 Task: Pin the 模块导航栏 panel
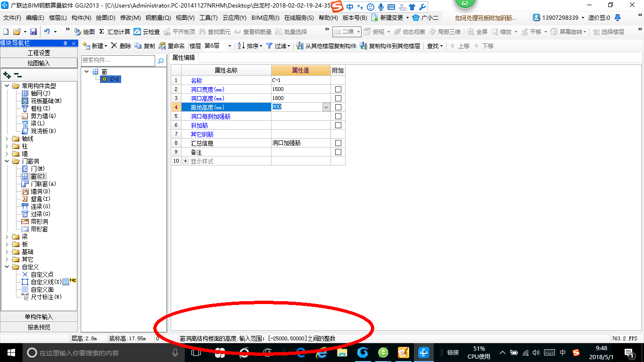coord(66,43)
